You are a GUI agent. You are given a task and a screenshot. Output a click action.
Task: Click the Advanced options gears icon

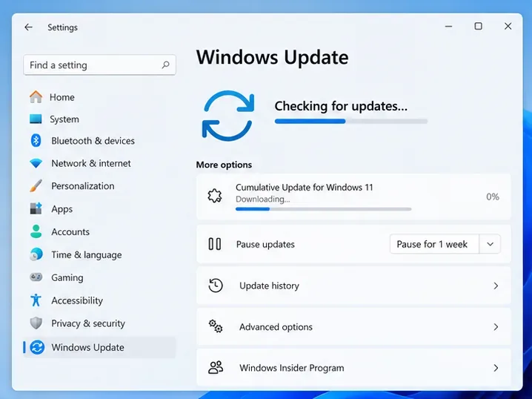(x=216, y=326)
